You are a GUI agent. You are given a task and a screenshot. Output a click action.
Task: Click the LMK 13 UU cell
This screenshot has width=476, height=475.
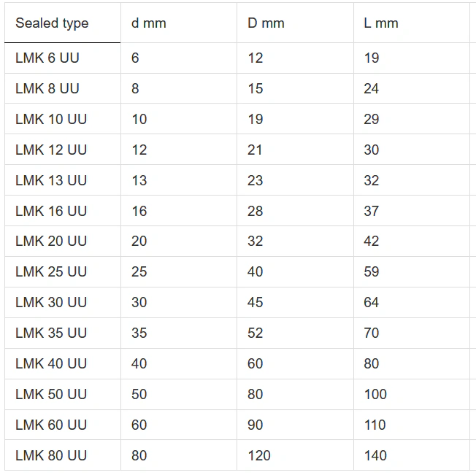click(x=51, y=180)
